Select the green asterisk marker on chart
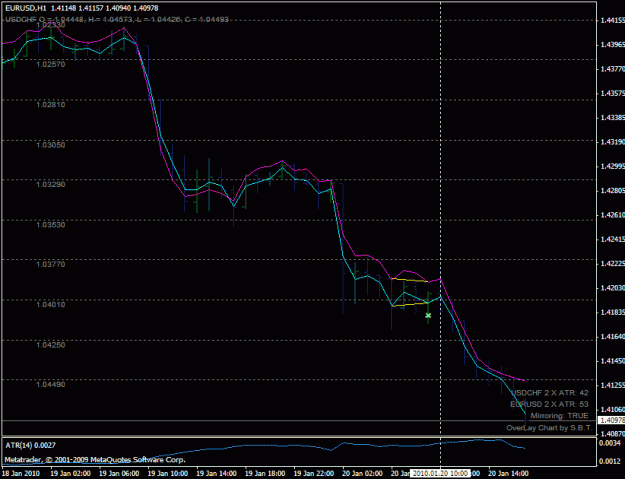 [x=428, y=316]
